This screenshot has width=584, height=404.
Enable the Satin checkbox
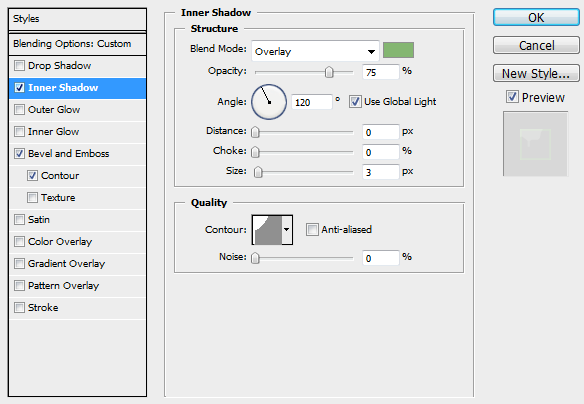point(19,220)
